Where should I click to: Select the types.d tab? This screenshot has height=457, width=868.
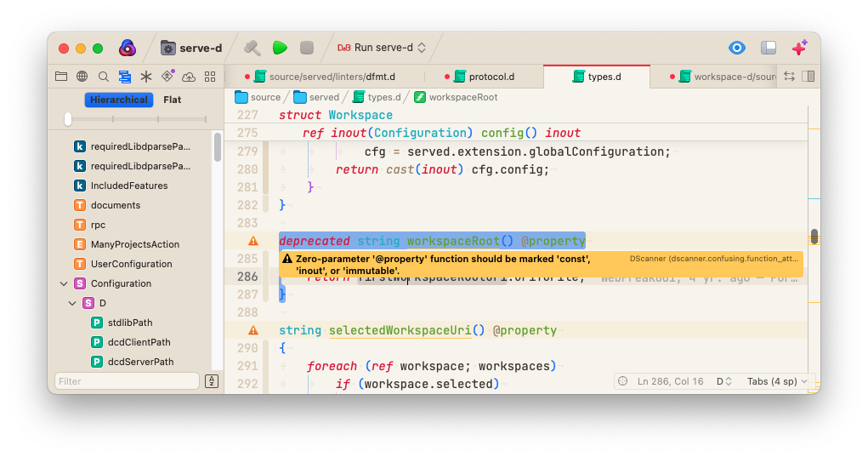point(597,77)
